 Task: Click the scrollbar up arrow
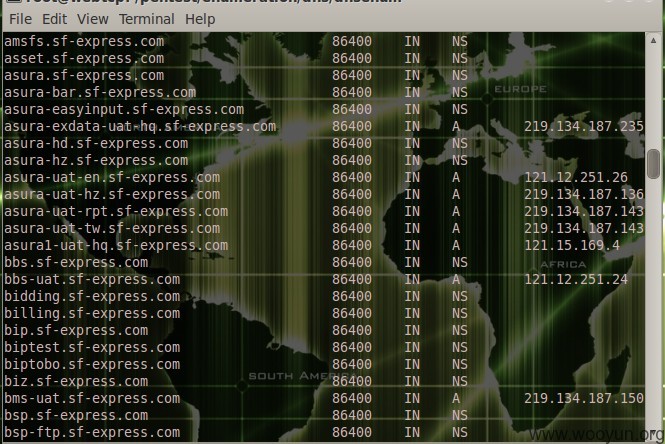tap(653, 41)
